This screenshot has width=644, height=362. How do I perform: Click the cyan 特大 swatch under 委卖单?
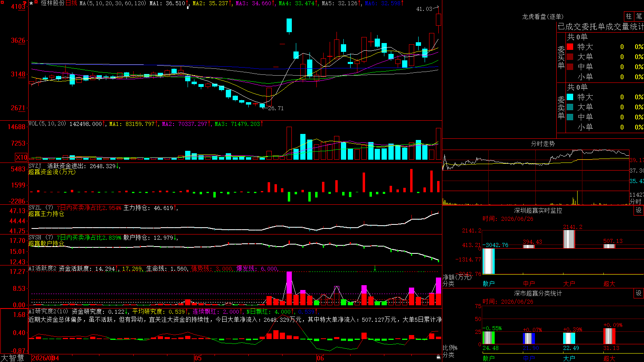click(x=570, y=97)
